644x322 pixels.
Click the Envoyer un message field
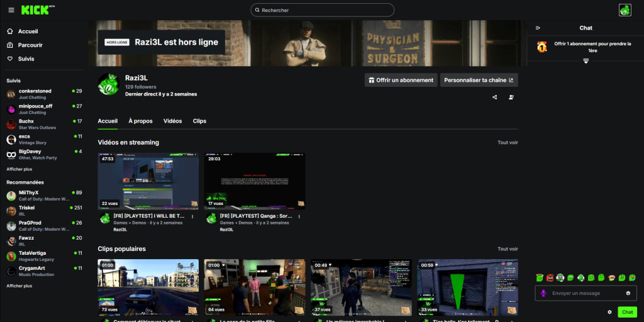(x=586, y=293)
